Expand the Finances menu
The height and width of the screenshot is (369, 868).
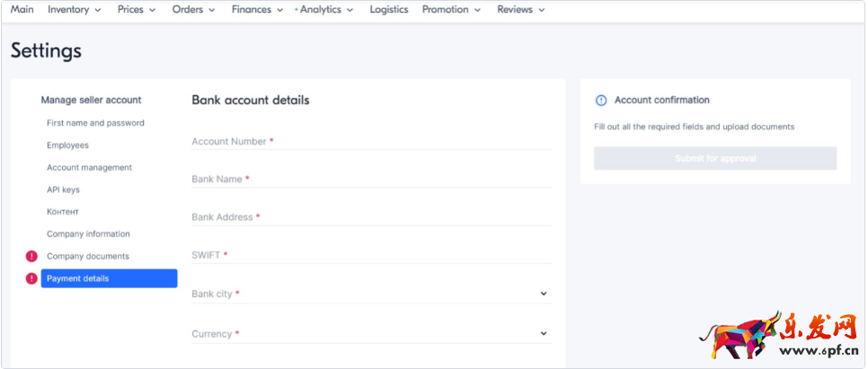tap(257, 10)
